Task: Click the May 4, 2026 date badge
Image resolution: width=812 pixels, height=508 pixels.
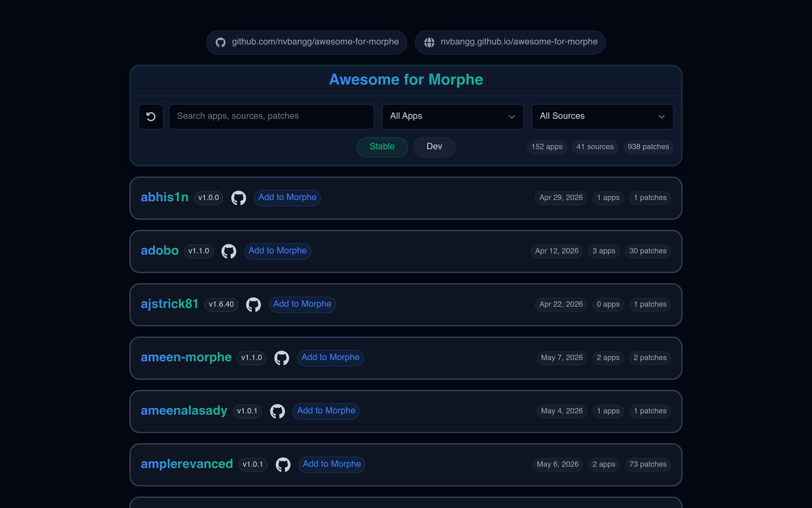Action: pyautogui.click(x=562, y=411)
